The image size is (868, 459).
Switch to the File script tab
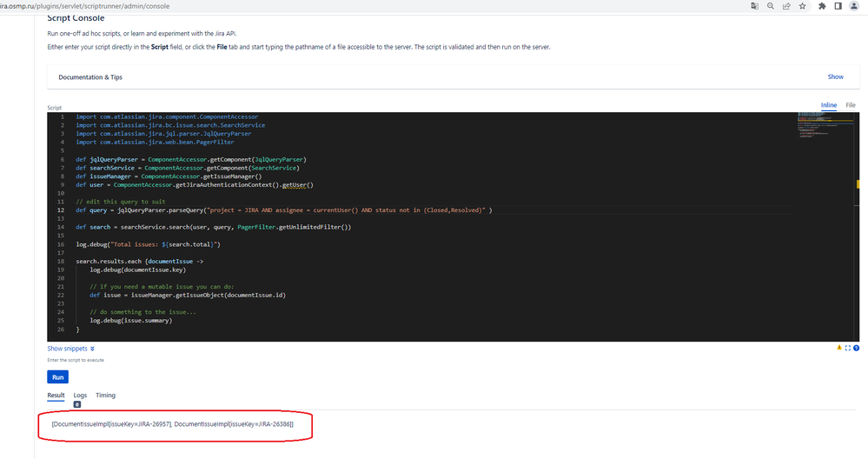point(851,105)
